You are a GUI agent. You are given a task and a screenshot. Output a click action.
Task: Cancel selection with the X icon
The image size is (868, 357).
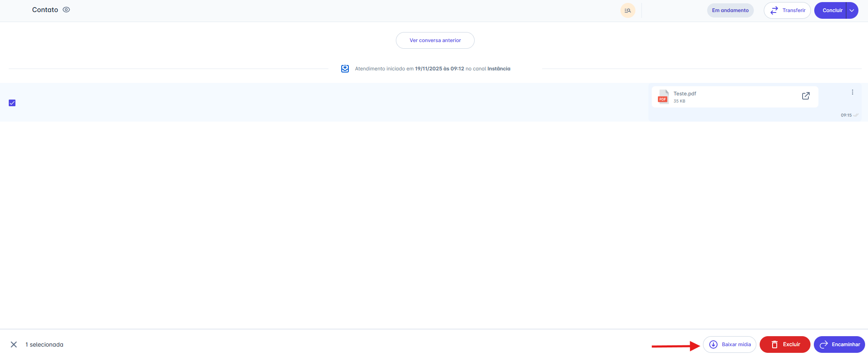point(14,345)
